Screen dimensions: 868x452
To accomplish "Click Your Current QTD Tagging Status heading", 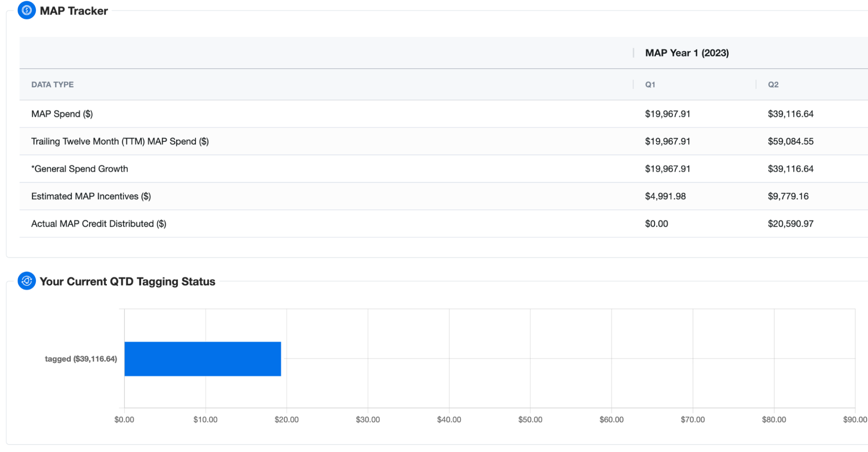I will (x=127, y=282).
